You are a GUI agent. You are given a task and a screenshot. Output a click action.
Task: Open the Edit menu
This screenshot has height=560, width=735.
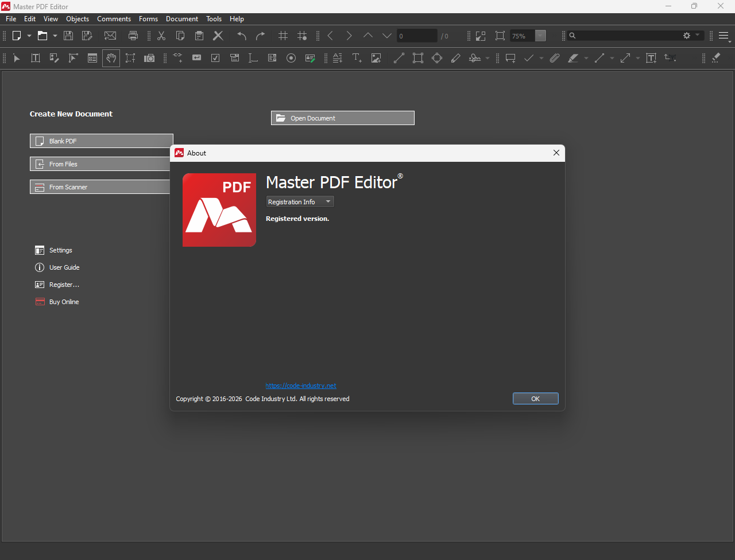[x=30, y=19]
